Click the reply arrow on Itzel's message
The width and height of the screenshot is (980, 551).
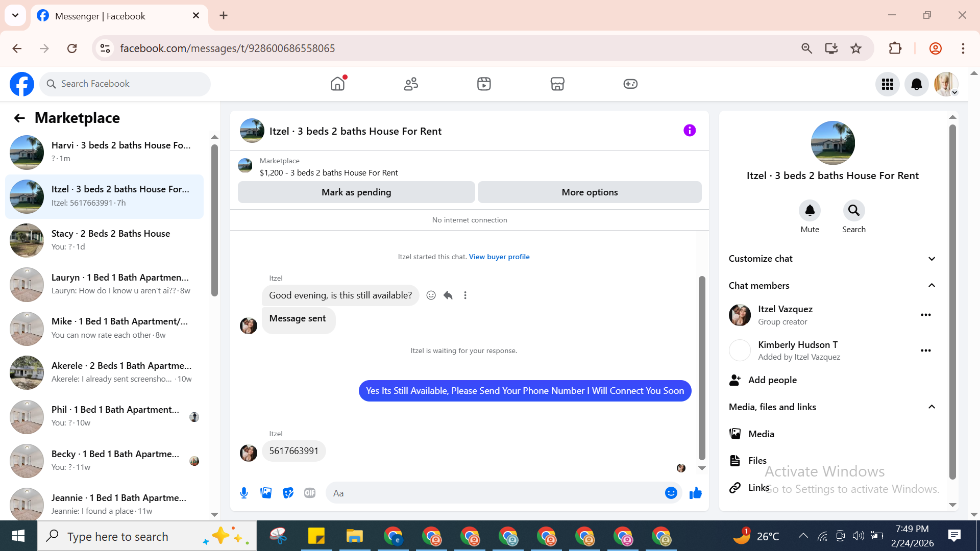[x=448, y=295]
